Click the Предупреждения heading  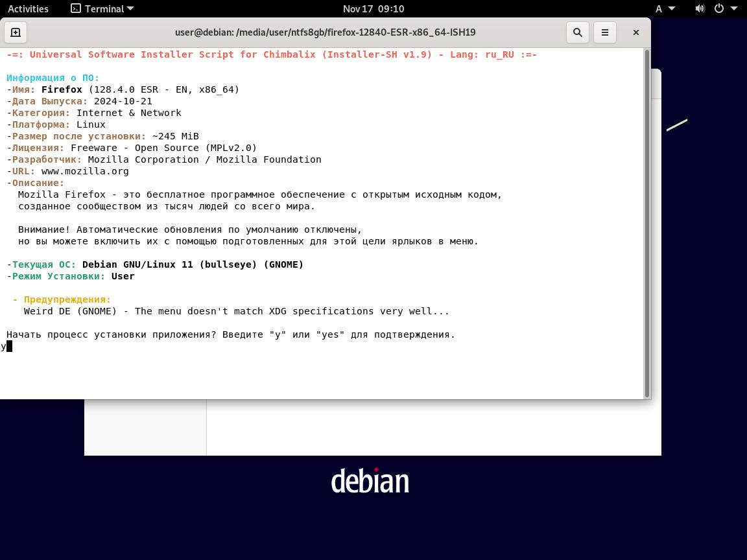coord(67,299)
